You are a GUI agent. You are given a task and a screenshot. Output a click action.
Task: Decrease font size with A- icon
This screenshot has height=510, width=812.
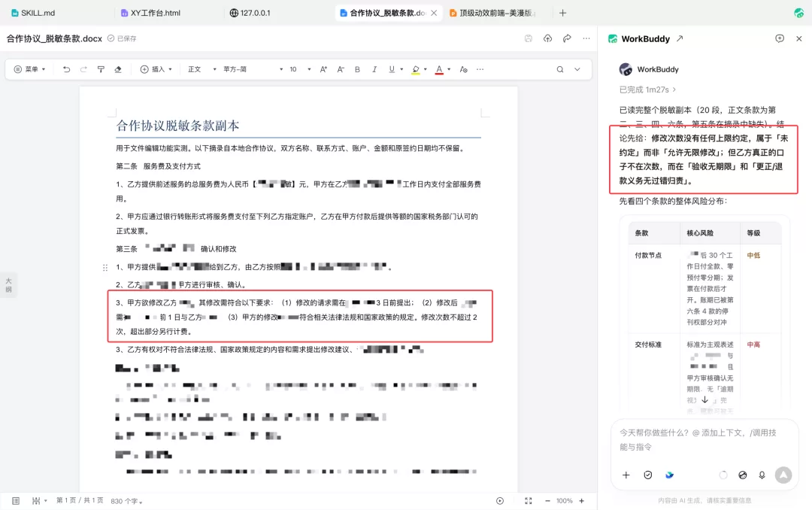click(x=341, y=69)
